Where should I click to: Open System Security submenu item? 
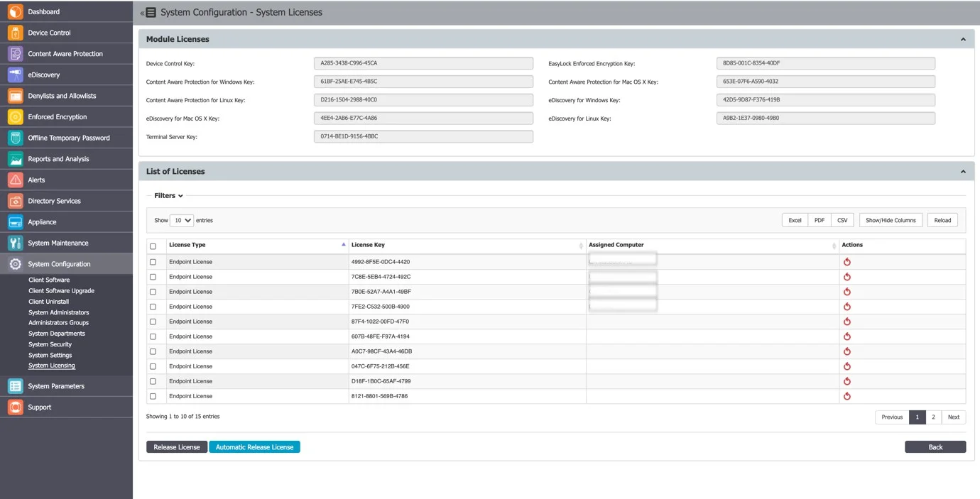click(x=50, y=344)
